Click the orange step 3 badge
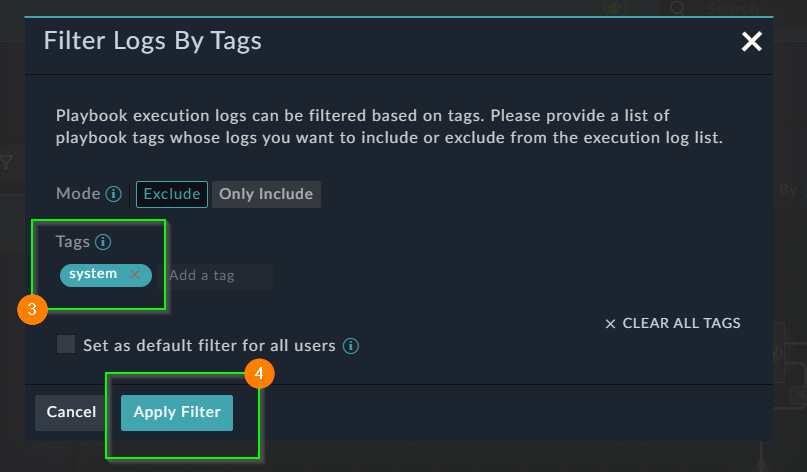Viewport: 807px width, 472px height. [x=32, y=309]
